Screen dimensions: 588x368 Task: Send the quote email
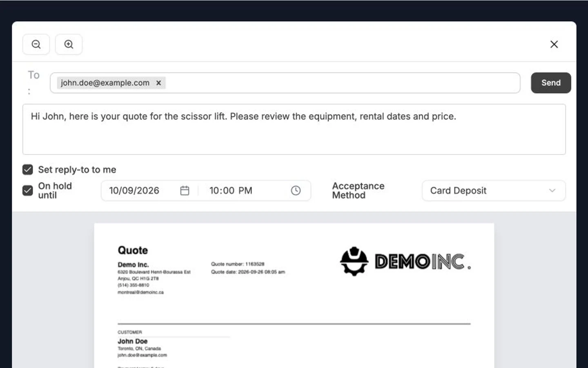point(551,83)
